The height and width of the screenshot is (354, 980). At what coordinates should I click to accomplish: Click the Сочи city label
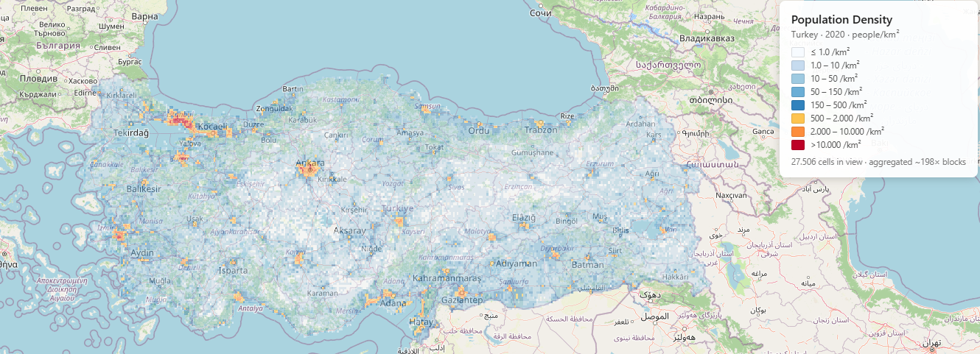541,13
